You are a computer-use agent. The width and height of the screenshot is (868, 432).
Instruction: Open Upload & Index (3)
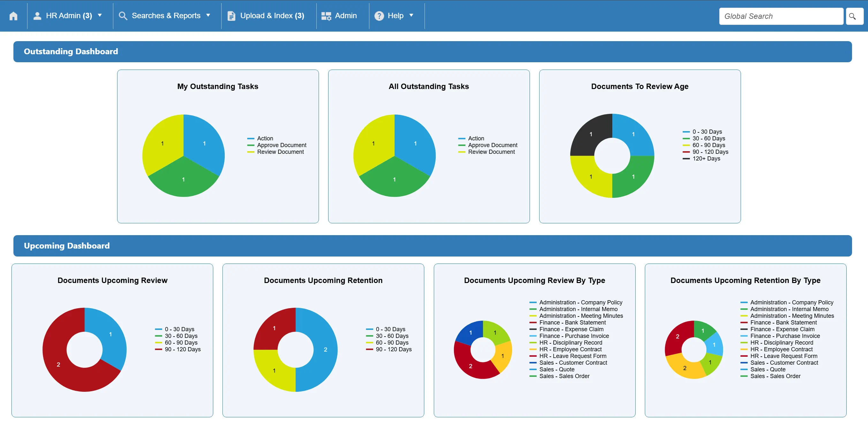click(x=272, y=16)
